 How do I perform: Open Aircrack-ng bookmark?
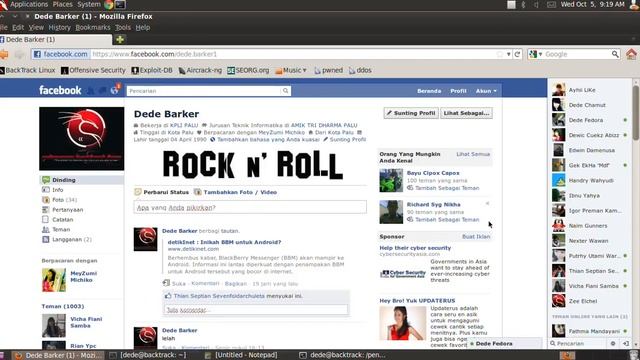point(200,70)
